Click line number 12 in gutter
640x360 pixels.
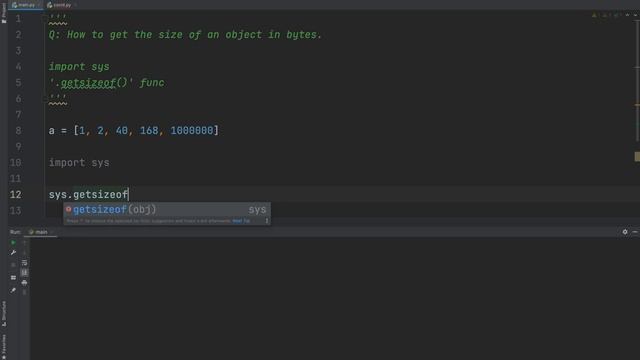(x=16, y=194)
